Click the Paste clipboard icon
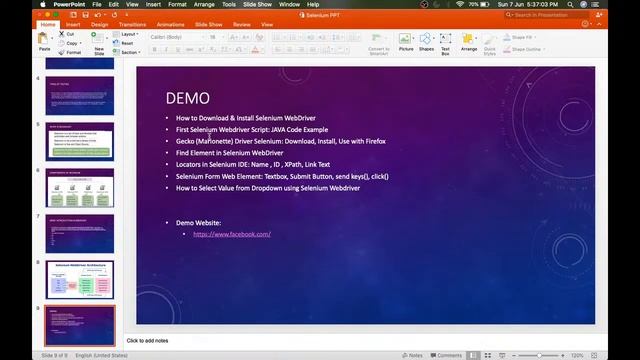The width and height of the screenshot is (640, 360). [42, 39]
